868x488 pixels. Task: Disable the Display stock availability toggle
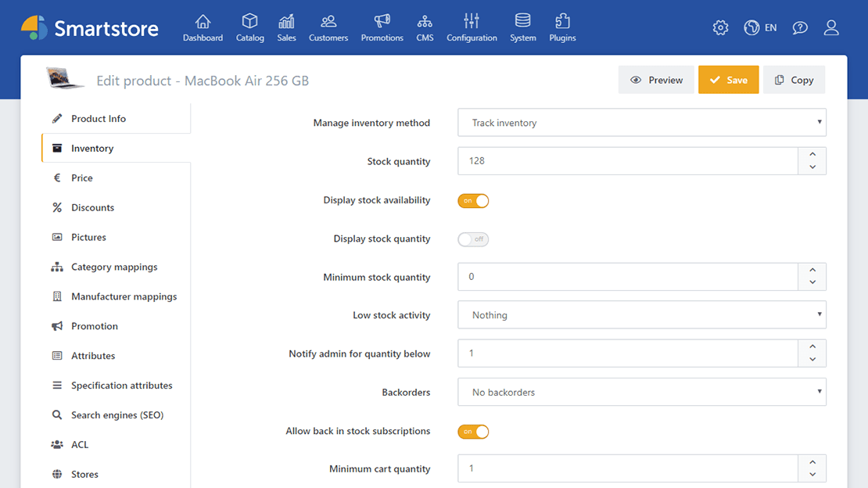tap(473, 200)
